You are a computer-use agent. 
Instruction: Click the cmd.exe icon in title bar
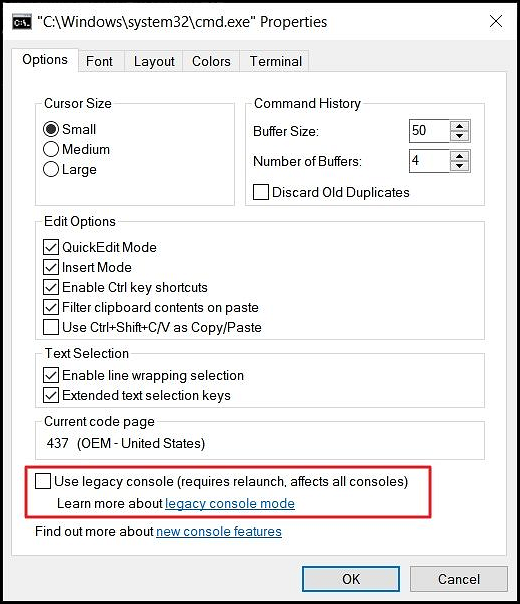(x=21, y=22)
